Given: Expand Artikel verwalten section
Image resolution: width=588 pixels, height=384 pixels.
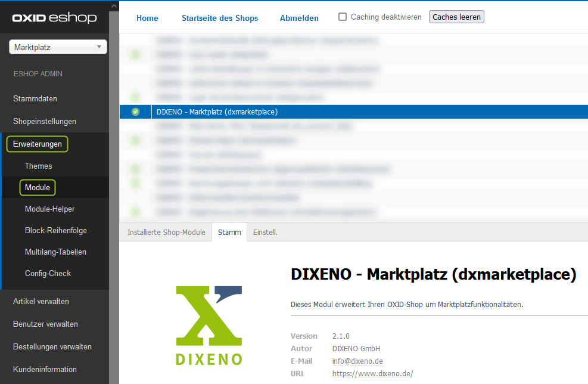Looking at the screenshot, I should (41, 302).
